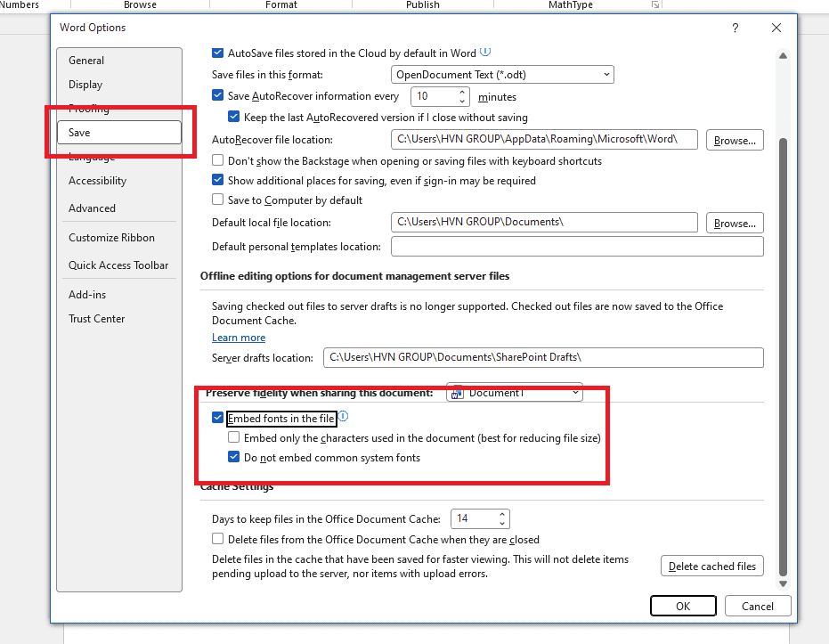Open the Preserve fidelity document dropdown

tap(515, 393)
